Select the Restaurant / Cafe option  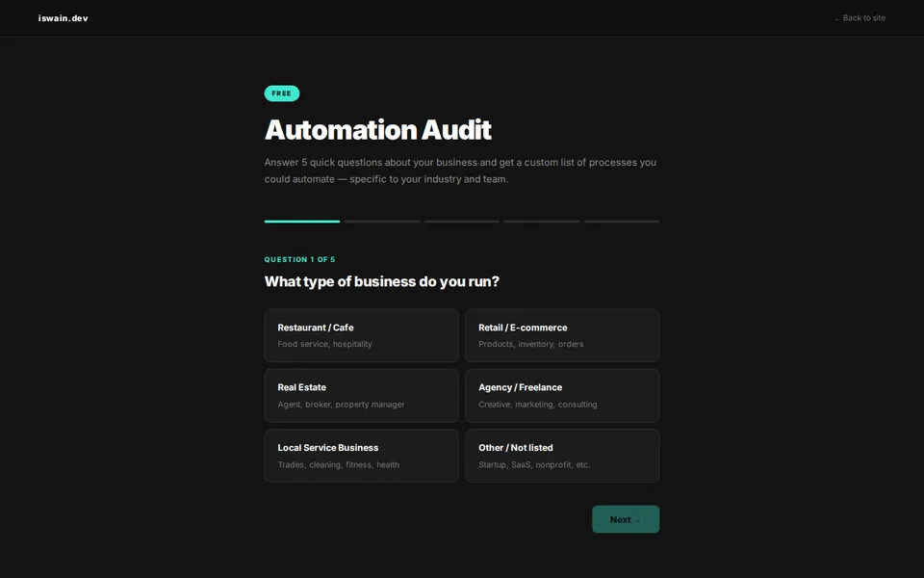[361, 335]
